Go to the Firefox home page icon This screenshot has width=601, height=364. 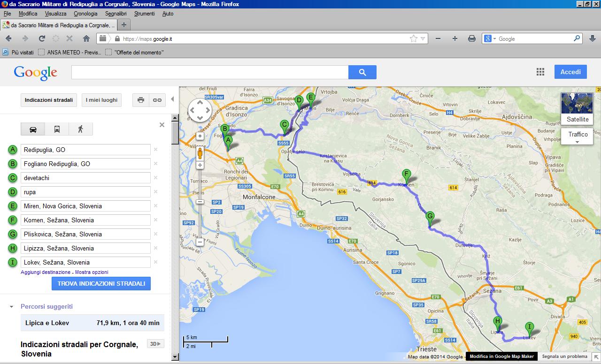[86, 38]
